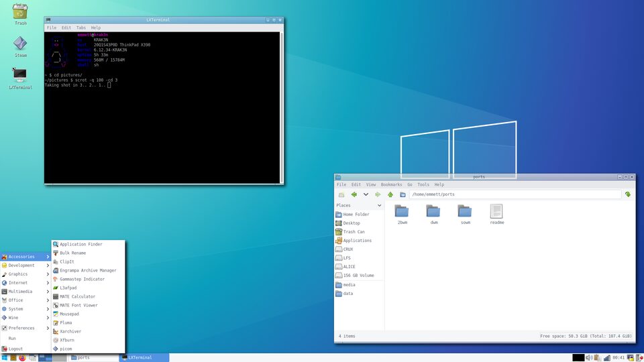Click Run in the start menu
The width and height of the screenshot is (644, 362).
point(25,339)
